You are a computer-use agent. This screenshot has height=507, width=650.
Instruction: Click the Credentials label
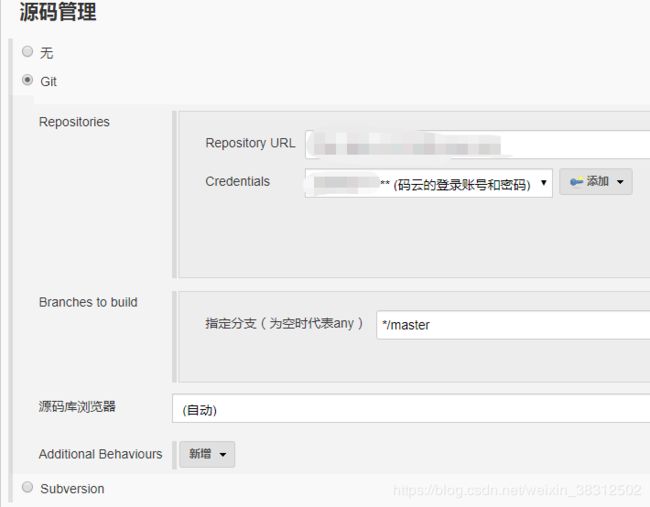(238, 182)
